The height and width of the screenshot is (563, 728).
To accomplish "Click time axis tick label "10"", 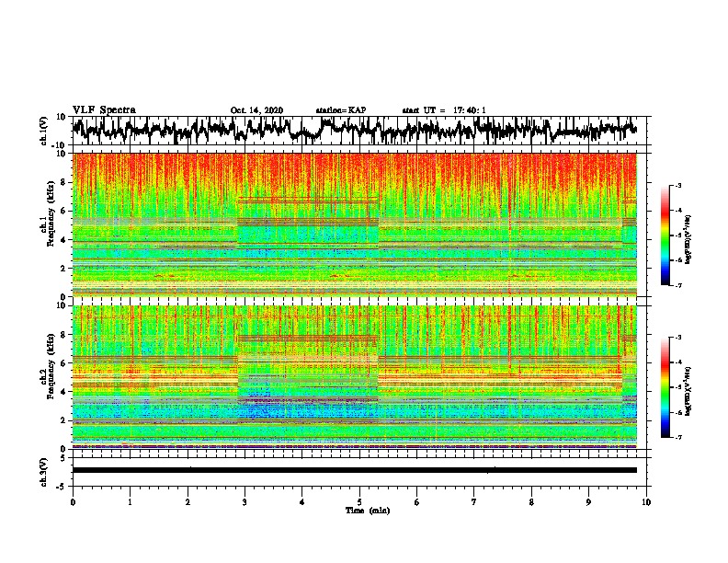I will tap(646, 502).
